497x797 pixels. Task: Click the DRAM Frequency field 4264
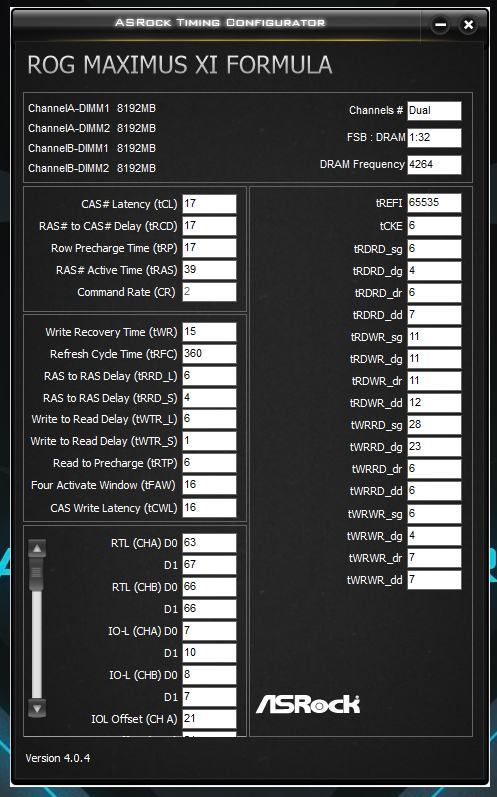tap(434, 165)
